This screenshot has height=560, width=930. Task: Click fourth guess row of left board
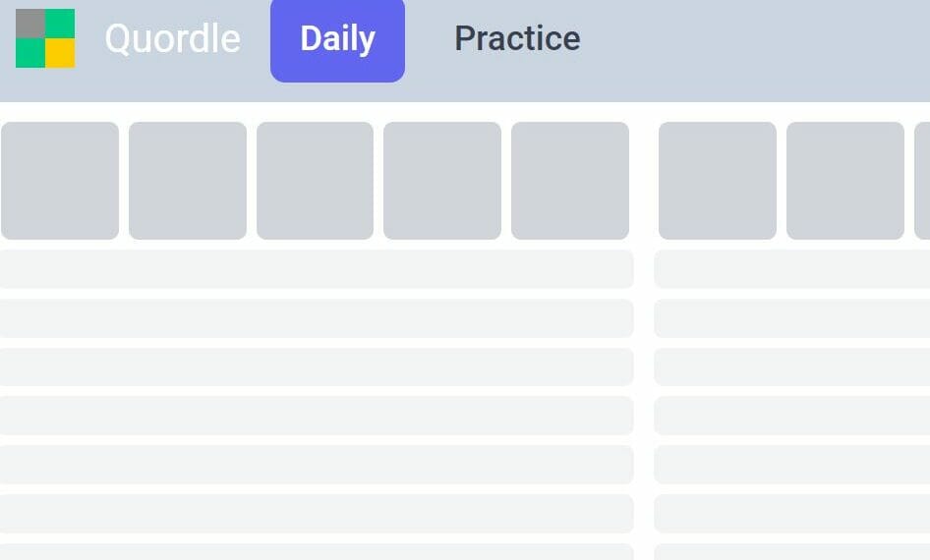pos(317,366)
